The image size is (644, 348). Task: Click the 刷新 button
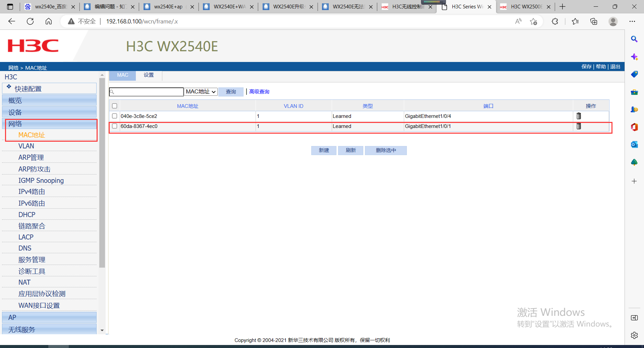351,150
